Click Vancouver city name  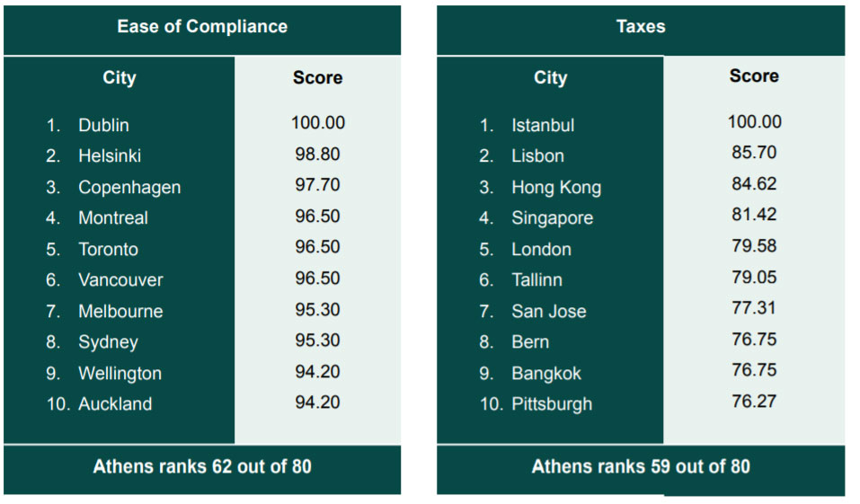pyautogui.click(x=120, y=279)
